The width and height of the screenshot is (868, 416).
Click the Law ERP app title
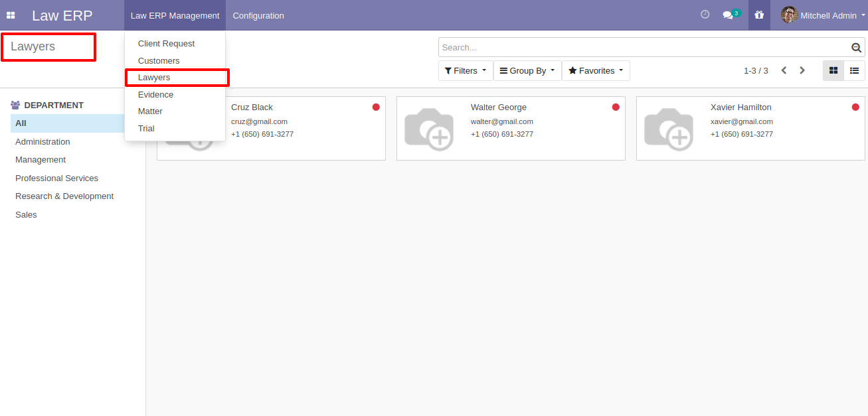(62, 15)
